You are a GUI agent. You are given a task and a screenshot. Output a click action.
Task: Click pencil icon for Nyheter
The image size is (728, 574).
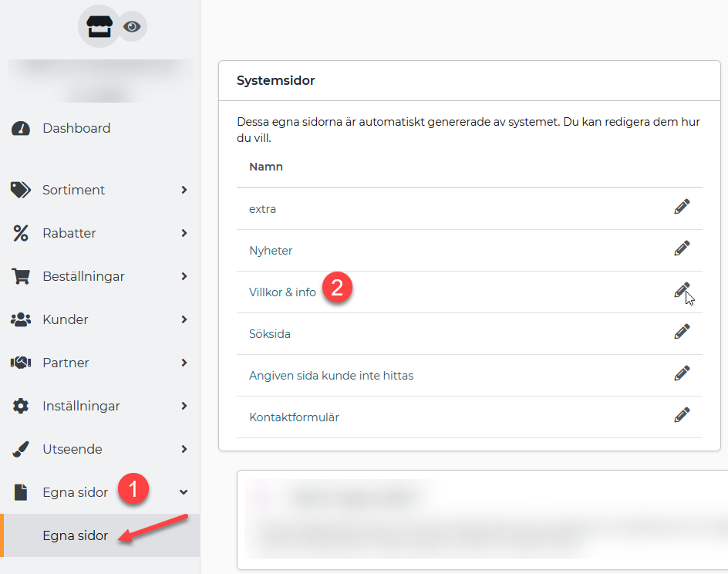[682, 248]
